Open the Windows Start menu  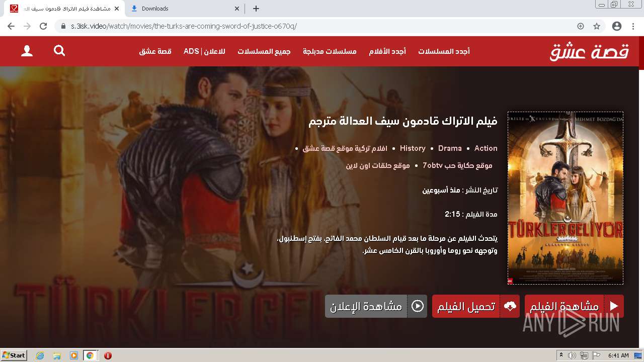(x=14, y=355)
